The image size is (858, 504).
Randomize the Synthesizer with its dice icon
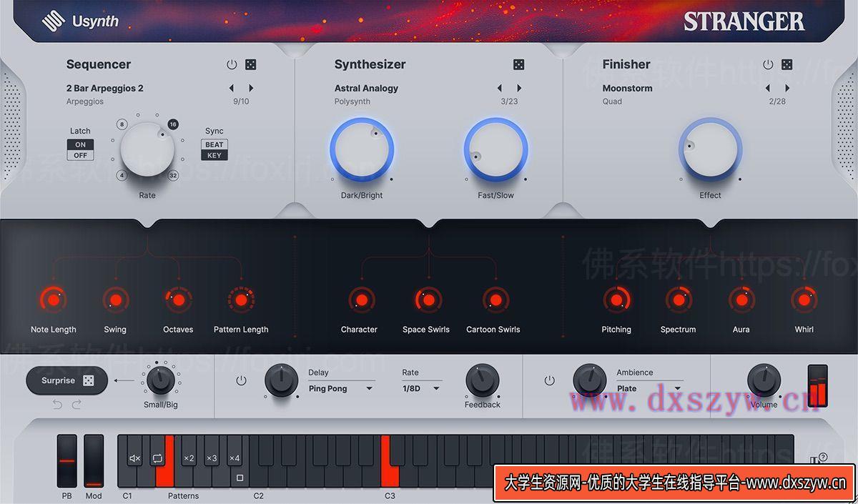tap(519, 64)
